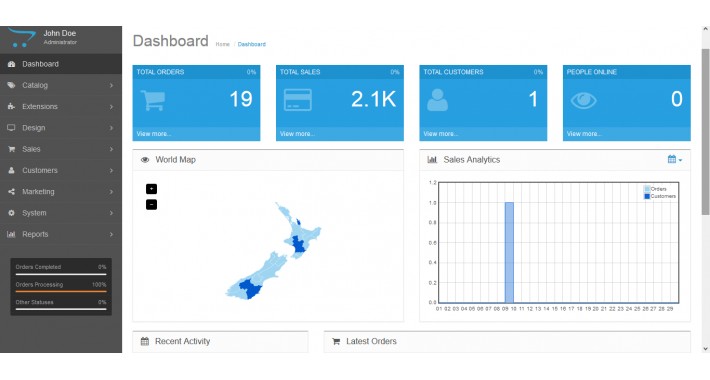Click the page vertical scrollbar thumb

[x=705, y=131]
